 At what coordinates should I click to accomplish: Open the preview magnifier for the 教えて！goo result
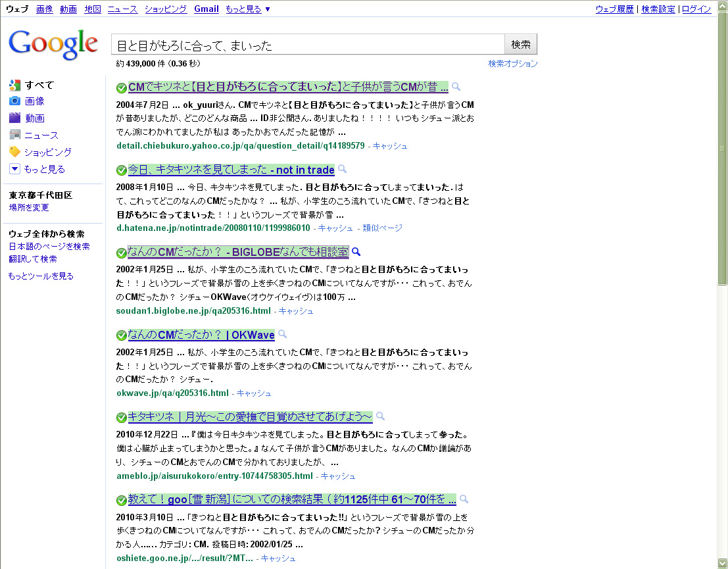464,499
